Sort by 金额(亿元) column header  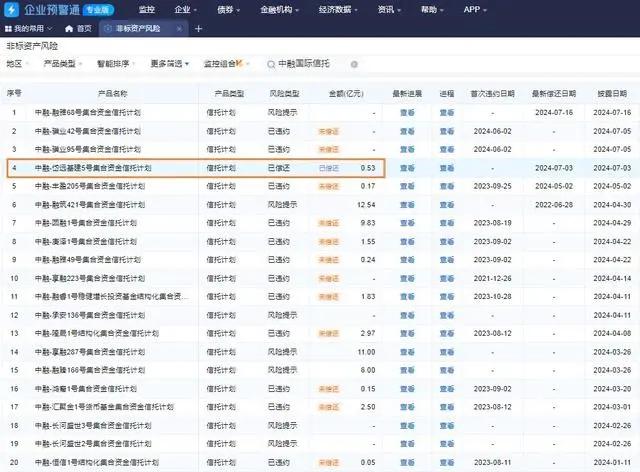346,94
